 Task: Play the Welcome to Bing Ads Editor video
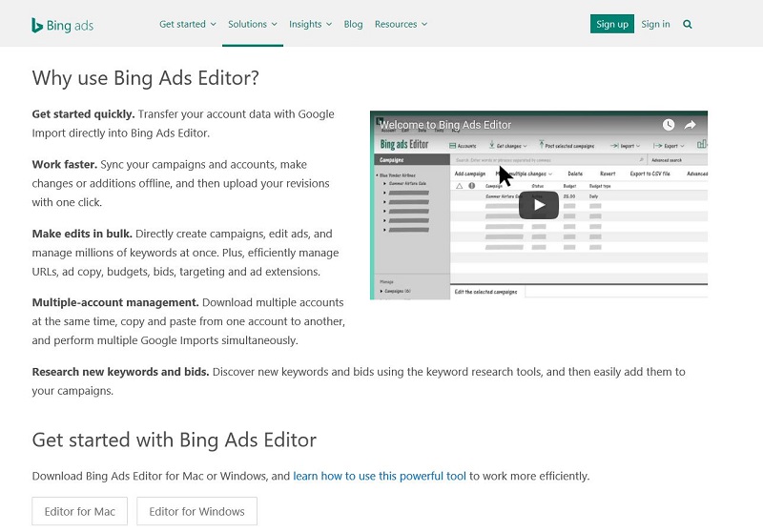[538, 205]
